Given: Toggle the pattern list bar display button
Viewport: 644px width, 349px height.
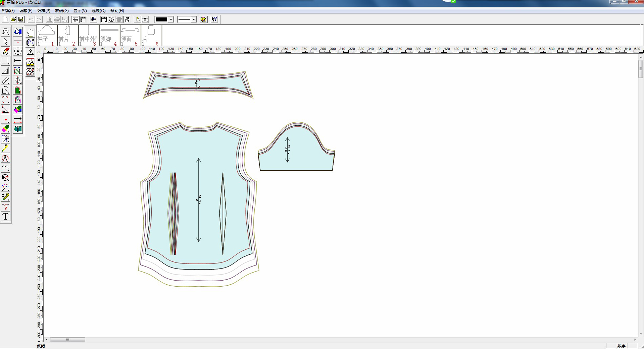Looking at the screenshot, I should tap(76, 19).
